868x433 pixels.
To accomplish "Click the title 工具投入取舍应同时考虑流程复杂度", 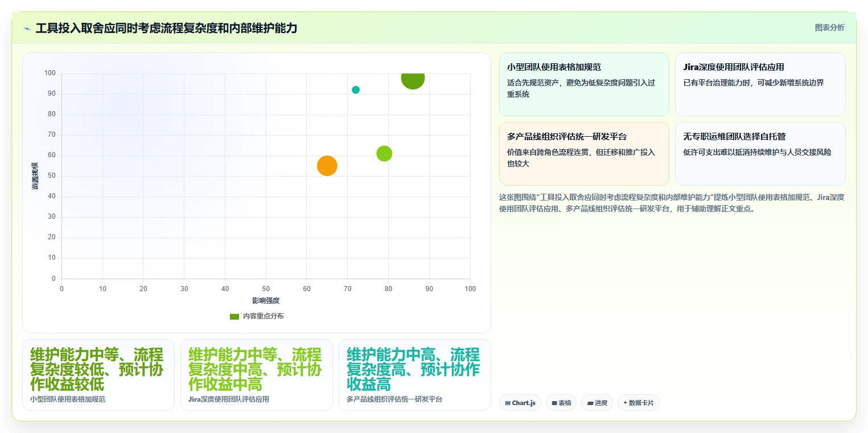I will (x=166, y=28).
